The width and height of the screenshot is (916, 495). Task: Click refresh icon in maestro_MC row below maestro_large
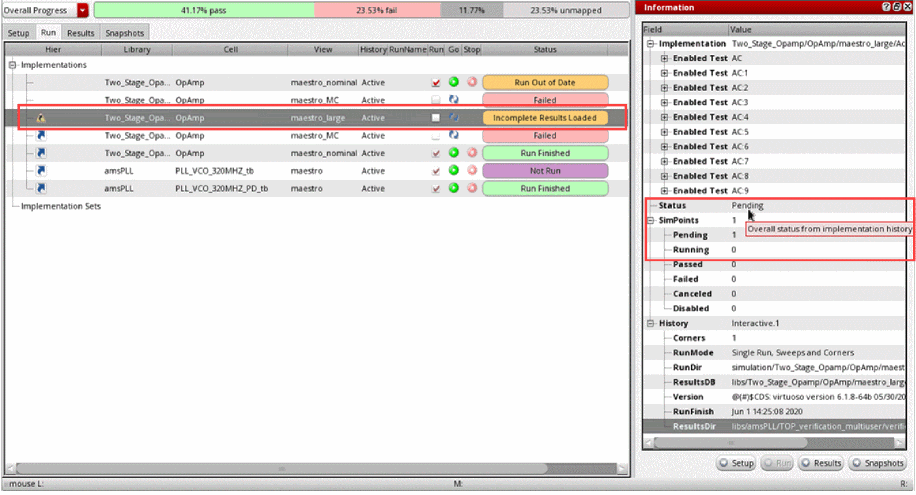[453, 135]
